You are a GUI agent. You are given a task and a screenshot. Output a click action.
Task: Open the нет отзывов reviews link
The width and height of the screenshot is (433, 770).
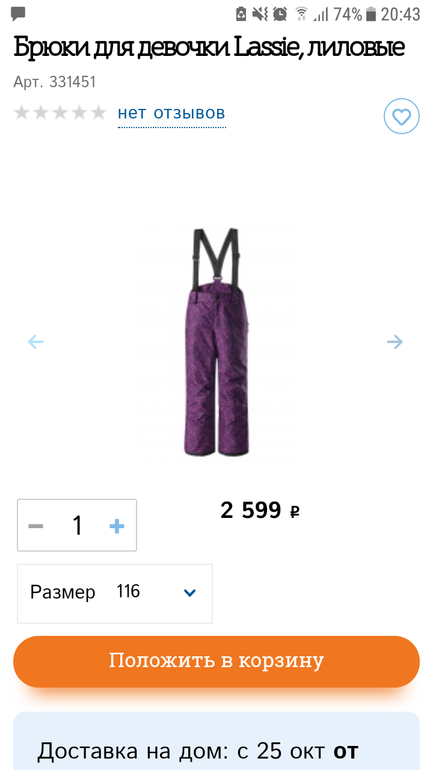coord(171,113)
